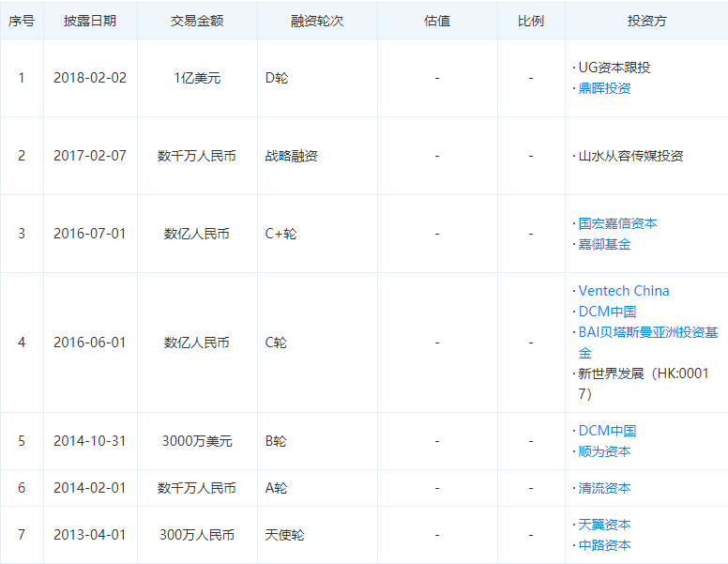
Task: Click the 序号 column header
Action: 22,21
